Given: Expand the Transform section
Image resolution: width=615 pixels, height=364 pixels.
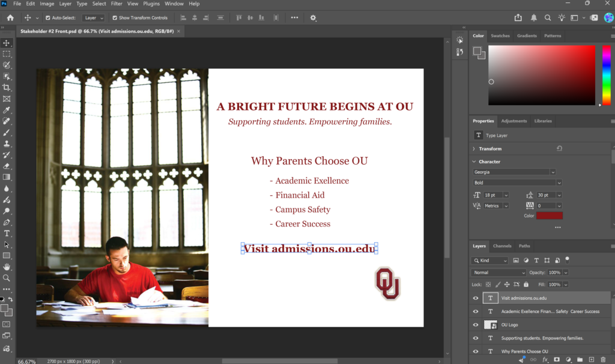Looking at the screenshot, I should tap(474, 148).
